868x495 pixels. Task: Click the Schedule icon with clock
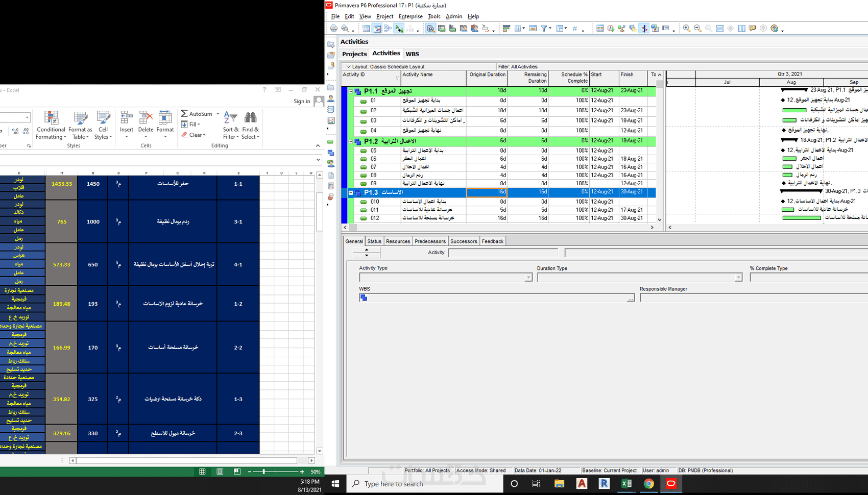(x=611, y=29)
